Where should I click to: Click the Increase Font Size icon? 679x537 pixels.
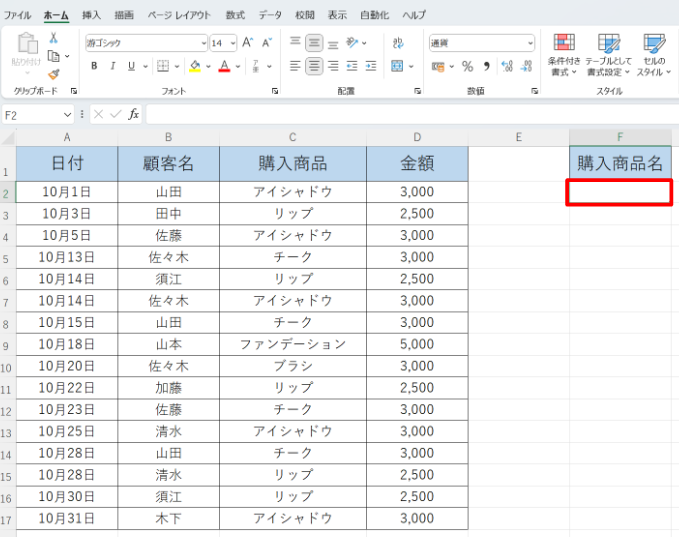247,43
